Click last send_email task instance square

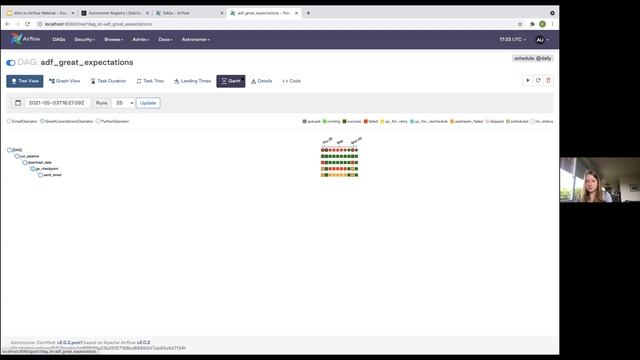[x=356, y=175]
